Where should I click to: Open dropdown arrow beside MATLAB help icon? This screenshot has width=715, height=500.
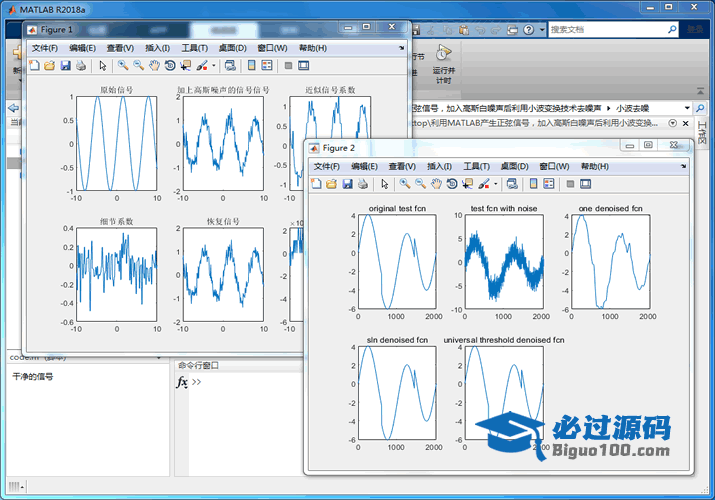pyautogui.click(x=542, y=30)
